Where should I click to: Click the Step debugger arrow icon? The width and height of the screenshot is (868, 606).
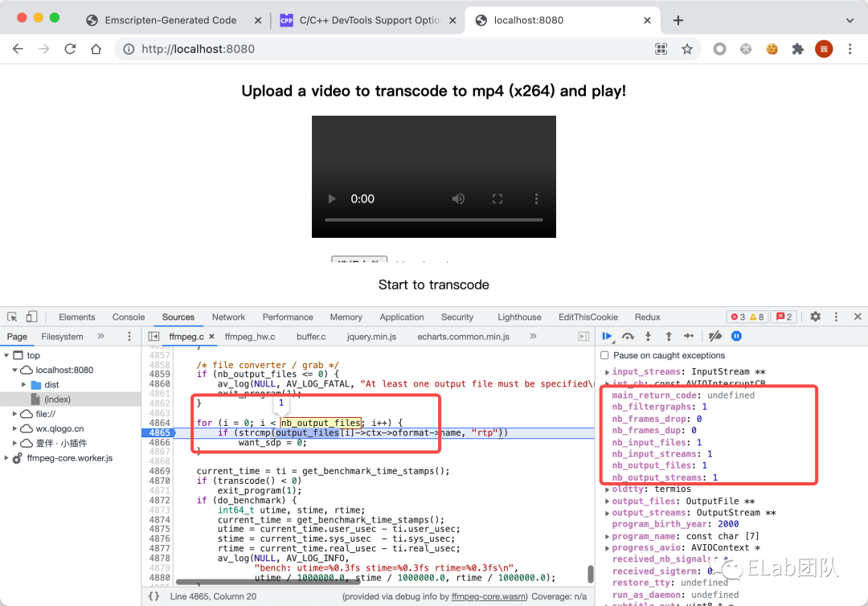pos(689,337)
